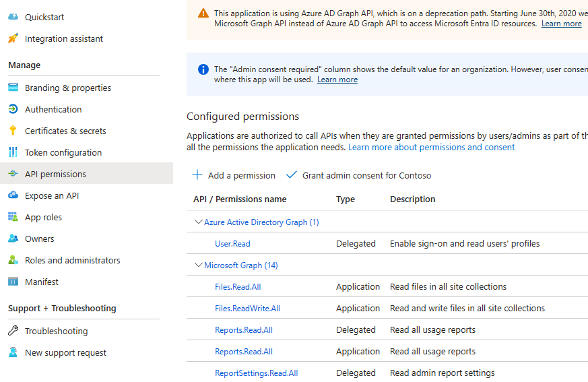Click the Configured permissions heading
Screen dimensions: 588x382
tap(242, 117)
